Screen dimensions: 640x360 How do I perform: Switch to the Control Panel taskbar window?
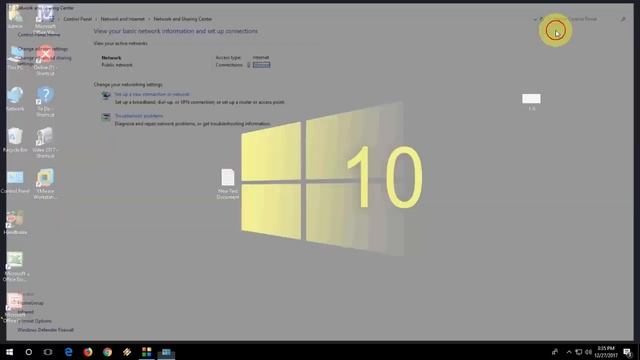(166, 352)
